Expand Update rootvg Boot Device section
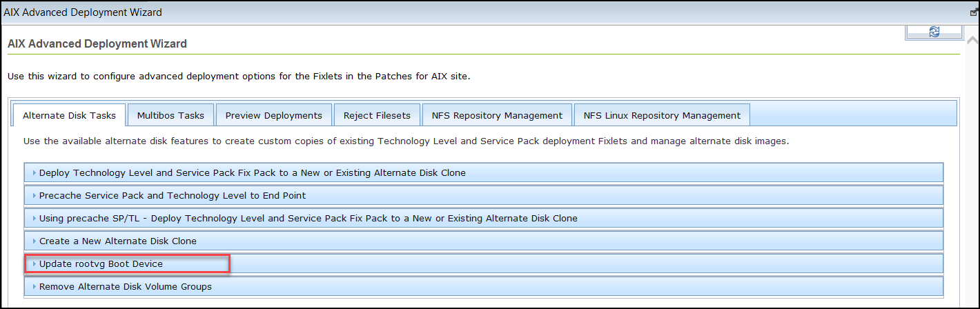 (x=484, y=263)
